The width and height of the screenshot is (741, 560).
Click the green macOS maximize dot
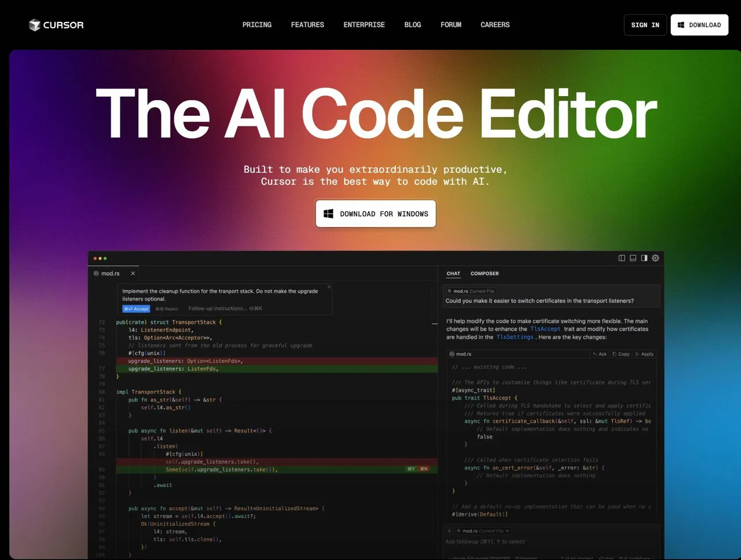pyautogui.click(x=105, y=258)
